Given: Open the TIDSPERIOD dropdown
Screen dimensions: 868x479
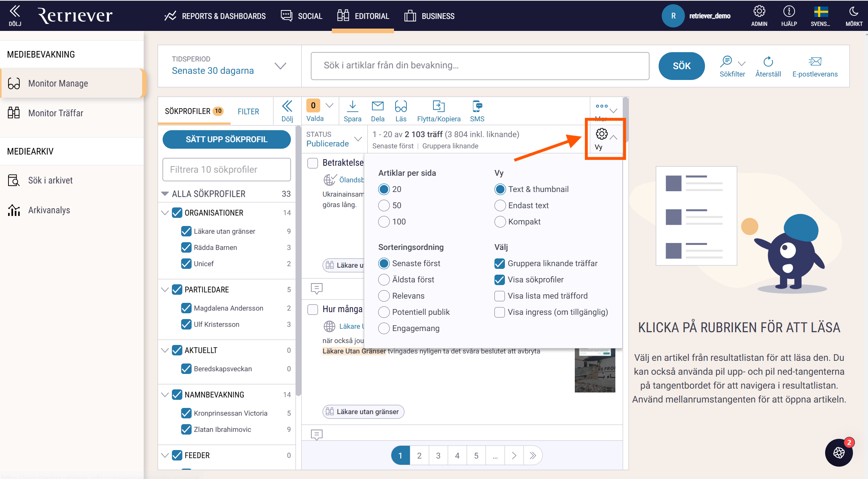Looking at the screenshot, I should pos(229,66).
